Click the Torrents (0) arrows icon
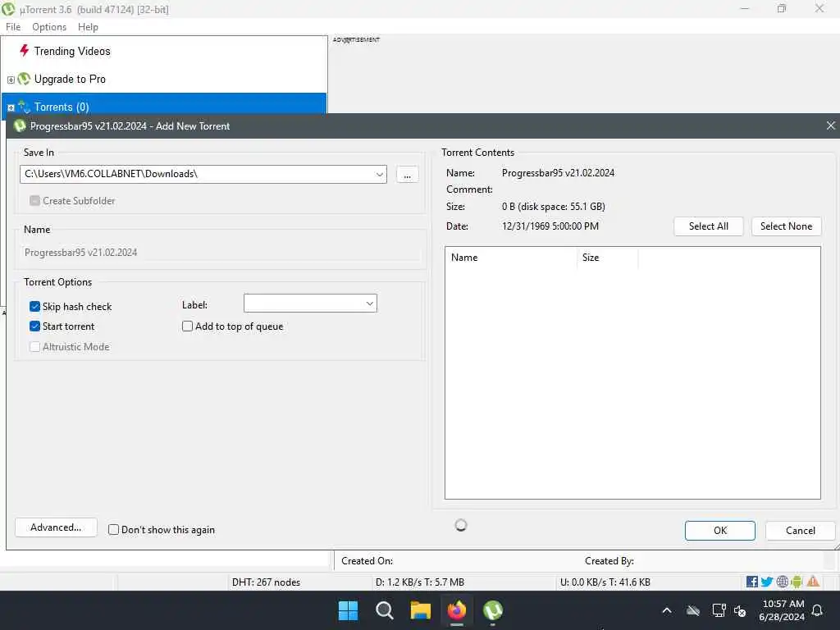 tap(24, 107)
